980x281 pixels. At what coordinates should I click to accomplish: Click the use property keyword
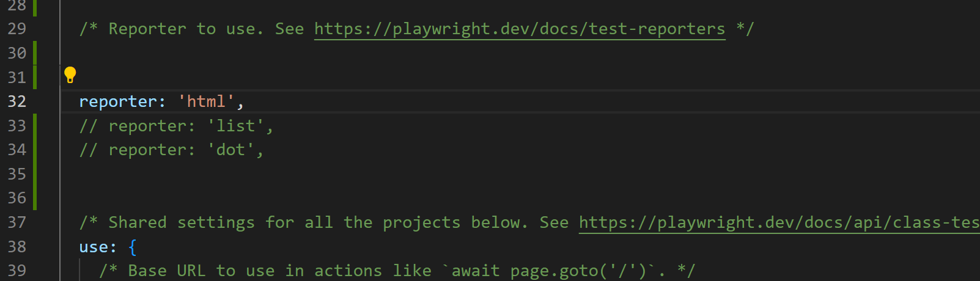coord(94,247)
